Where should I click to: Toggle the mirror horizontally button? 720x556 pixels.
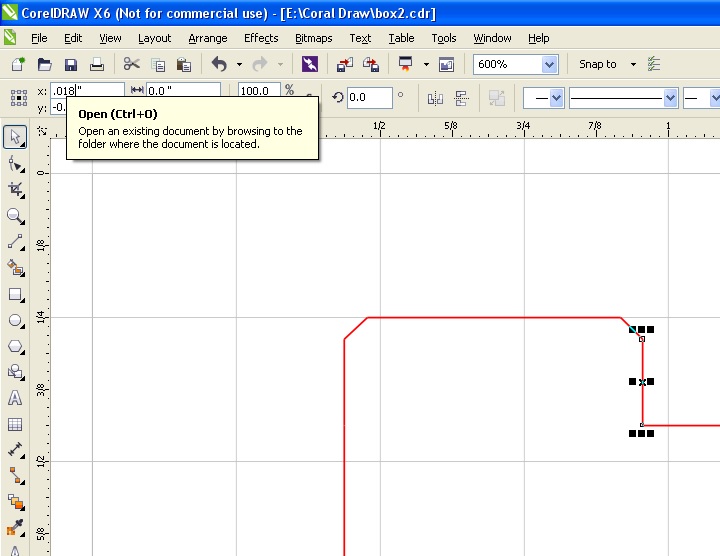click(435, 98)
